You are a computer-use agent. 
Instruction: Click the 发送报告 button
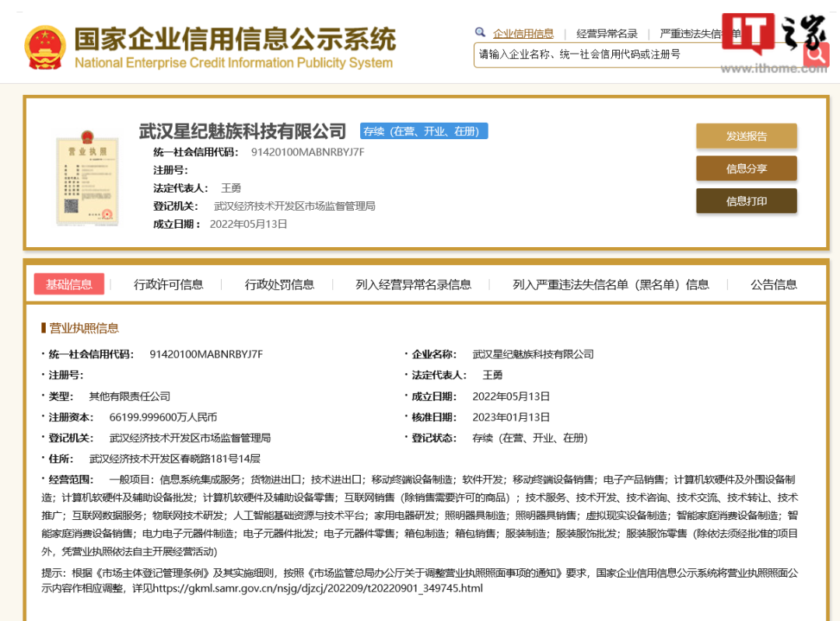pos(746,136)
